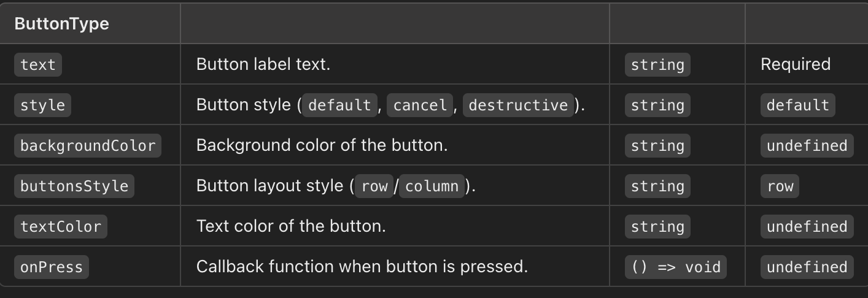Select the 'Button label text.' description
Screen dimensions: 868x298
point(263,64)
